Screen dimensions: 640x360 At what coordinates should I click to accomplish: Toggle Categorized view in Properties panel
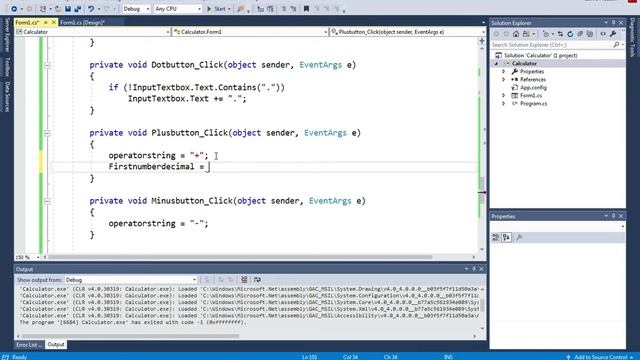496,237
